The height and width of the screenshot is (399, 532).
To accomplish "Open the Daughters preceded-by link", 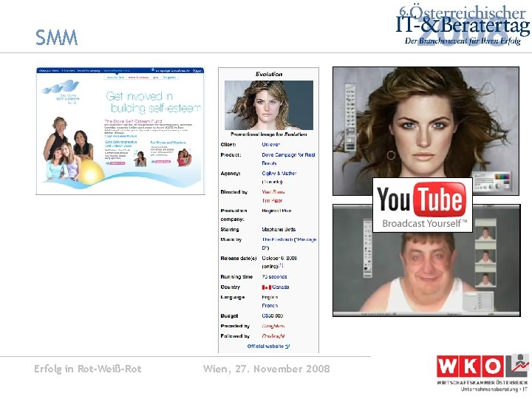I will point(273,326).
